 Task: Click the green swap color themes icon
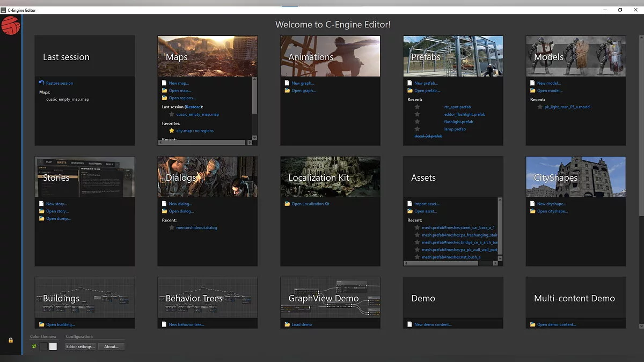[34, 346]
